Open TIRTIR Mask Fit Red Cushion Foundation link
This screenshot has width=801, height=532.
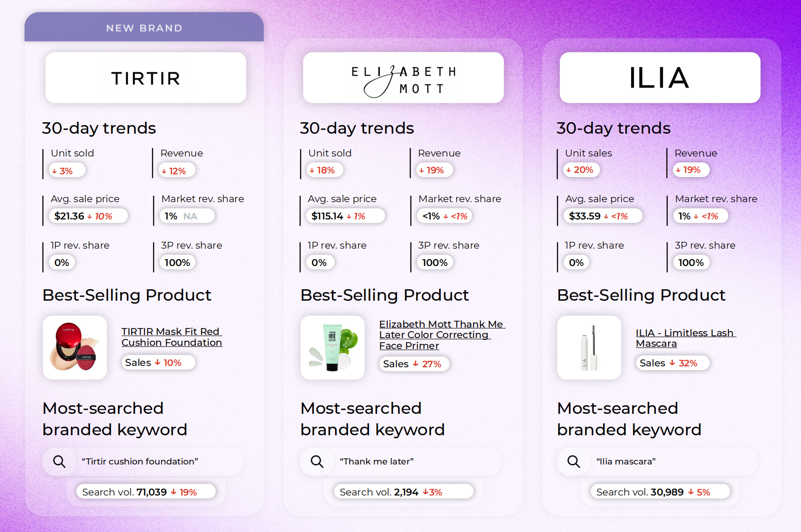point(171,337)
